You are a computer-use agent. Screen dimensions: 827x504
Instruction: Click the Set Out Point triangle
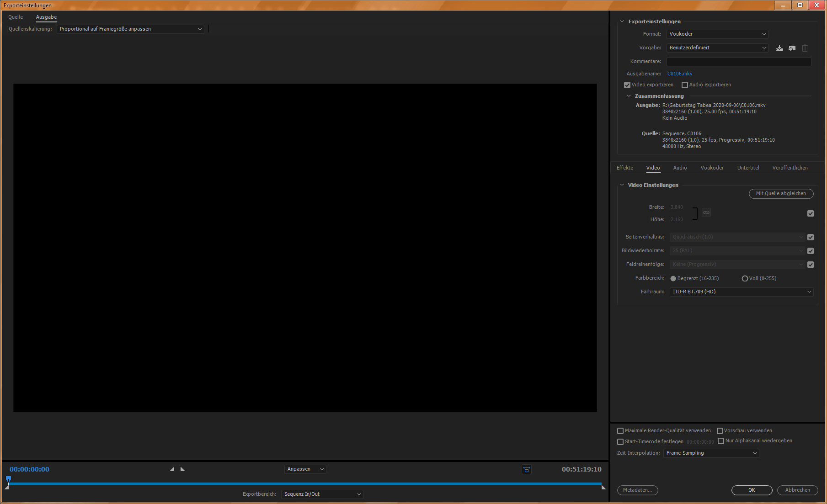click(x=183, y=469)
